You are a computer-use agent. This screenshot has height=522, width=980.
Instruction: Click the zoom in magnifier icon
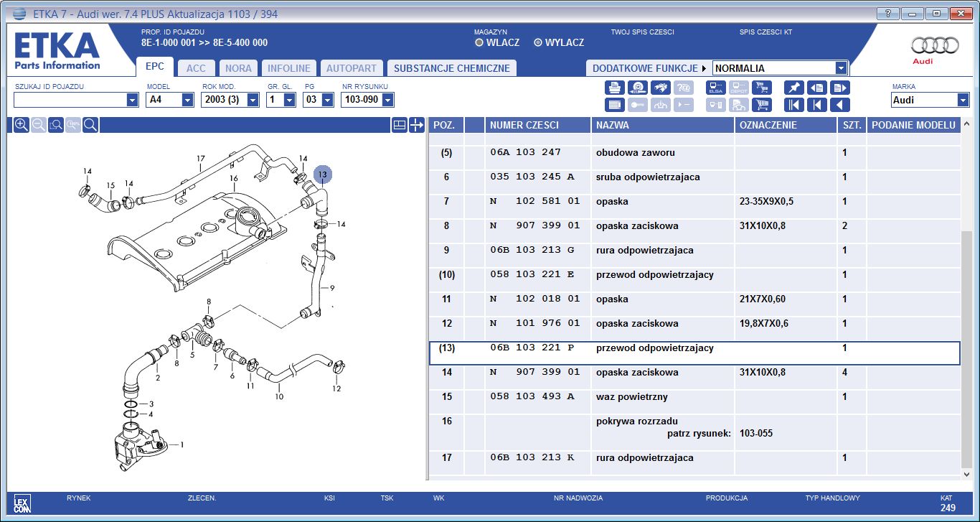tap(22, 125)
